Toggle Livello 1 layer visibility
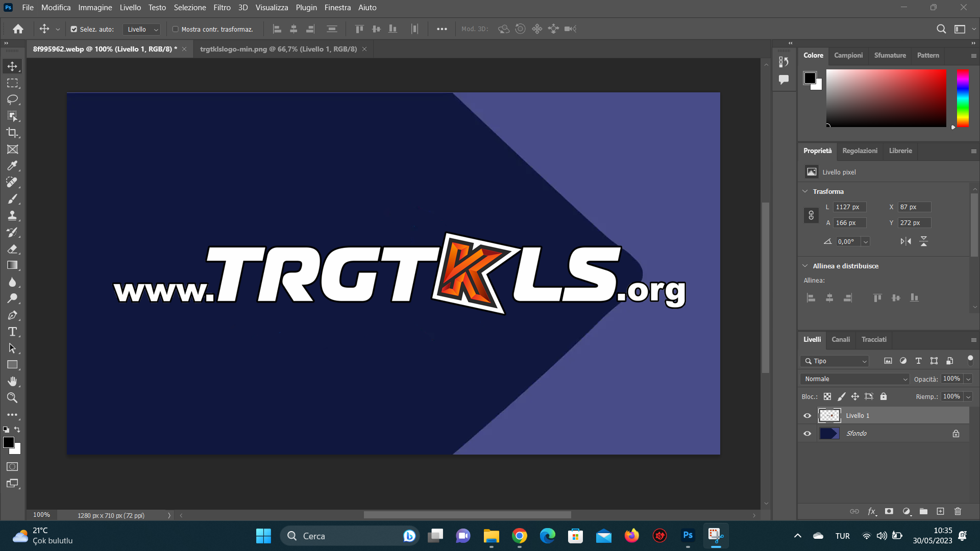Image resolution: width=980 pixels, height=551 pixels. click(807, 415)
